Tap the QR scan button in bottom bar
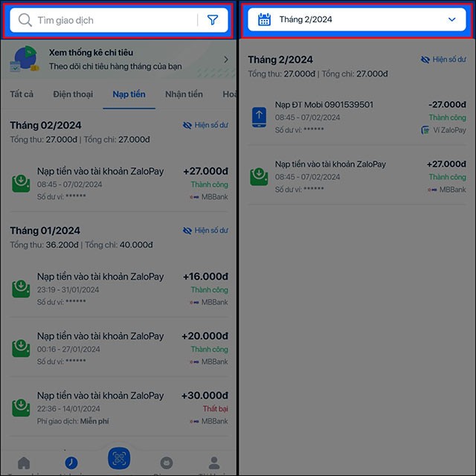 (x=119, y=458)
